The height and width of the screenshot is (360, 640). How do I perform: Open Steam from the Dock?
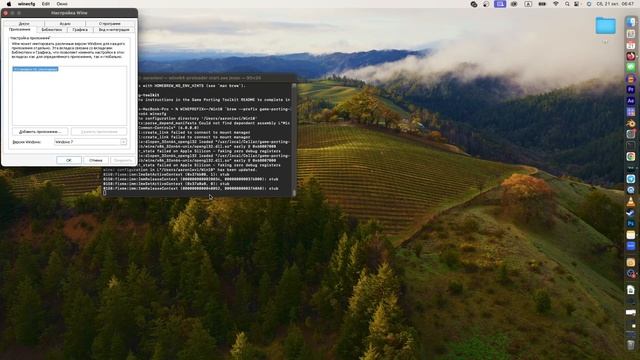click(631, 212)
